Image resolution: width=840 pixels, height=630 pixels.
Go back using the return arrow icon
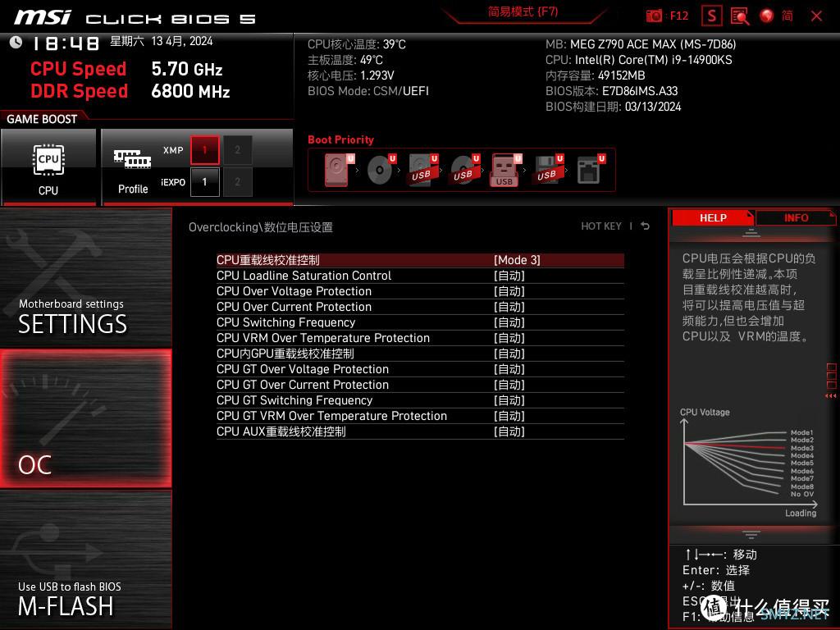coord(645,226)
